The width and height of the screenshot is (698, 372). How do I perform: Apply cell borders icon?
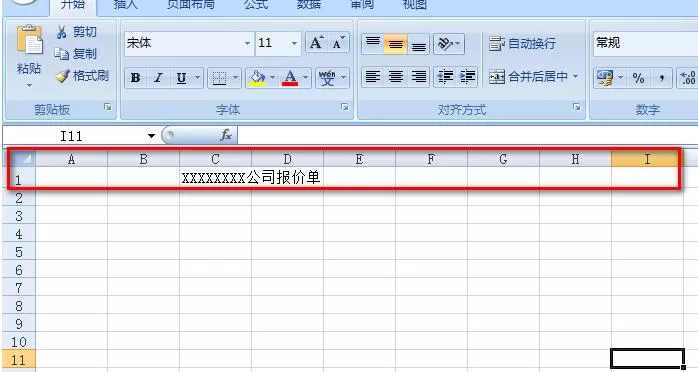219,78
